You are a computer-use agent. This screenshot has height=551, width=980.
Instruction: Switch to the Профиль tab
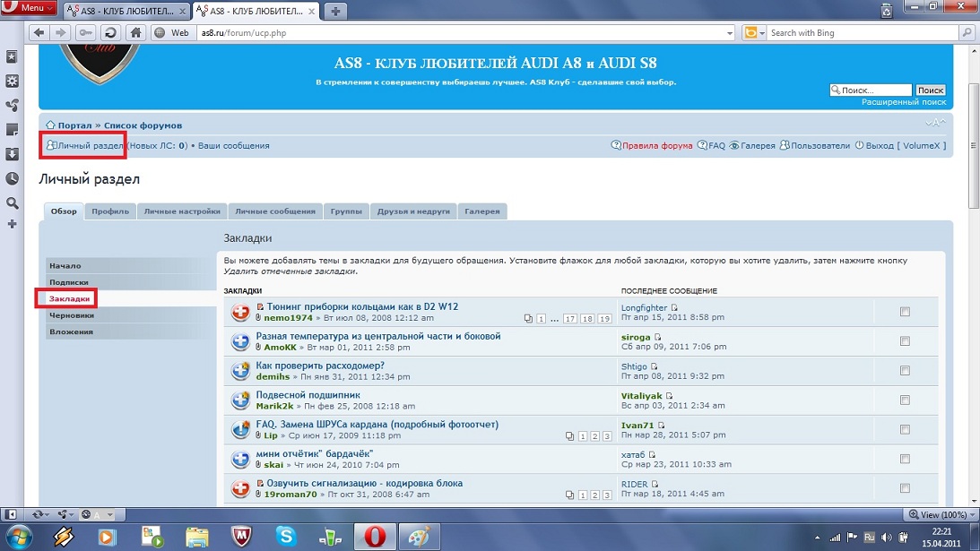(110, 211)
